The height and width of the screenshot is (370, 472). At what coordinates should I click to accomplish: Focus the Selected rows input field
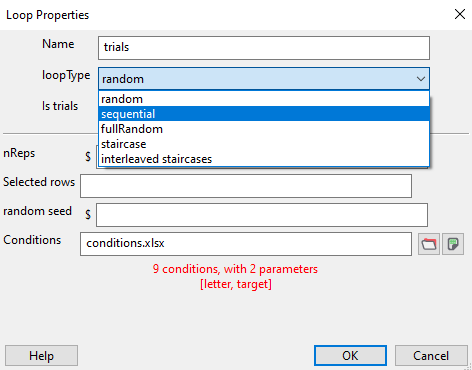(x=246, y=186)
